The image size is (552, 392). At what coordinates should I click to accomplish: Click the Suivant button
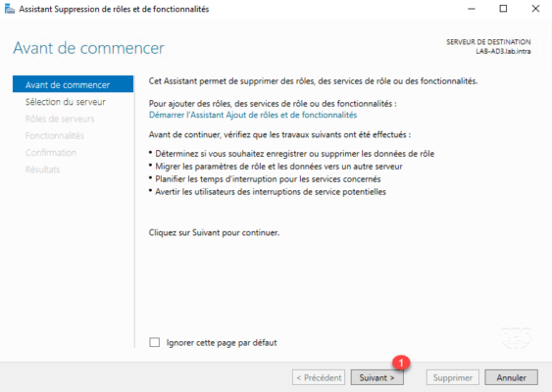click(x=377, y=377)
